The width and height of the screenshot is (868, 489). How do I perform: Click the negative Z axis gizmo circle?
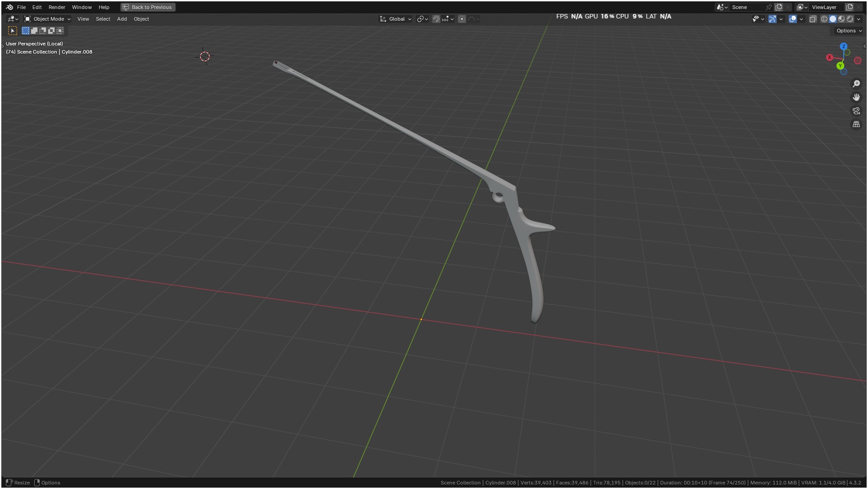coord(844,72)
